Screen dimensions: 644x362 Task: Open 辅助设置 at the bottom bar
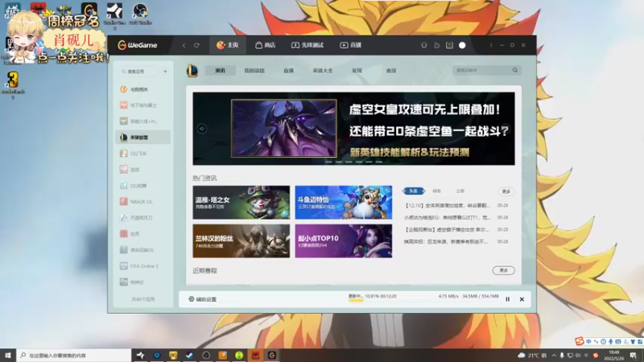[203, 299]
